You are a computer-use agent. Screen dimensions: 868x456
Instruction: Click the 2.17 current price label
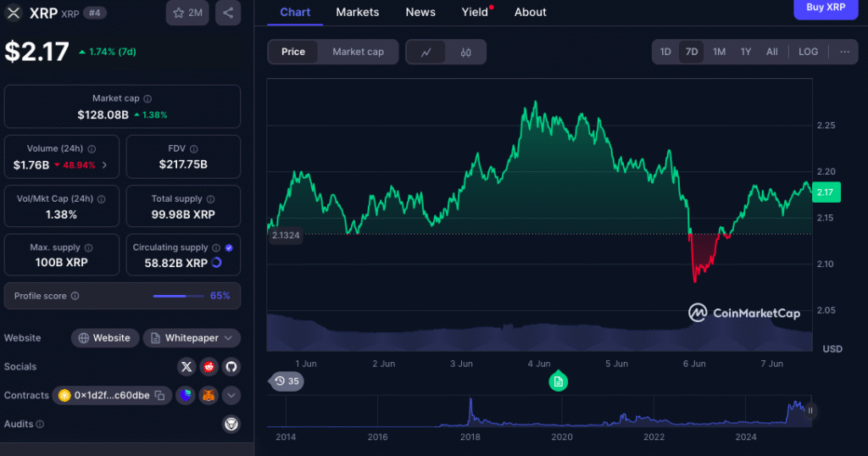pyautogui.click(x=826, y=192)
